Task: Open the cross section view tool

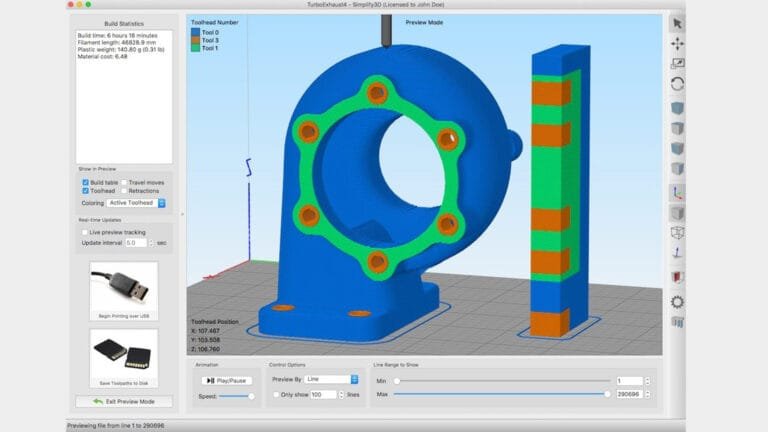Action: coord(677,278)
